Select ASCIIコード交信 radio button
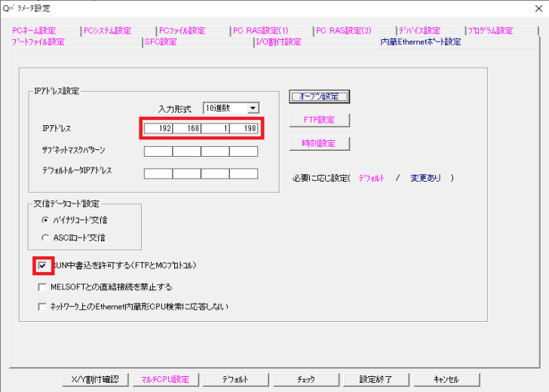Screen dimensions: 549x392 tap(45, 237)
